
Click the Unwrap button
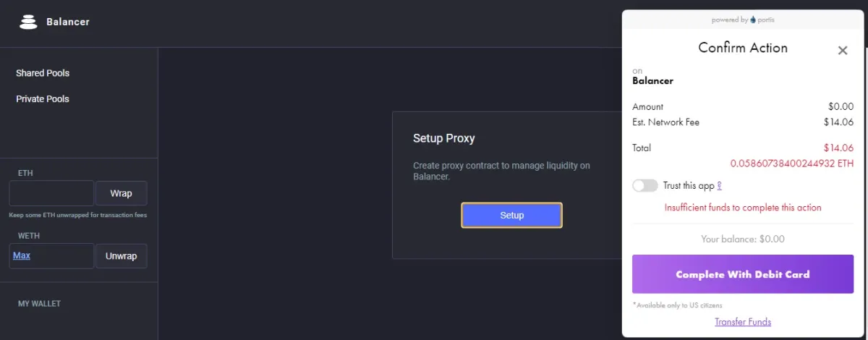[x=121, y=256]
